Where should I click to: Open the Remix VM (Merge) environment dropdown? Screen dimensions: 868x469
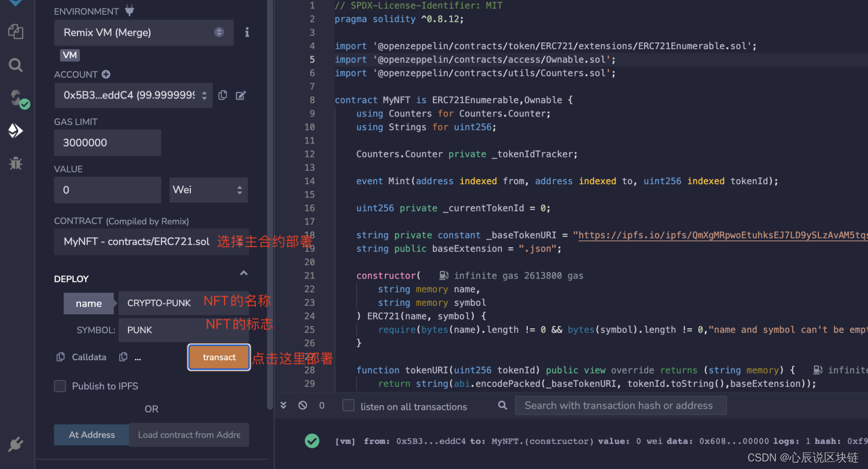144,32
